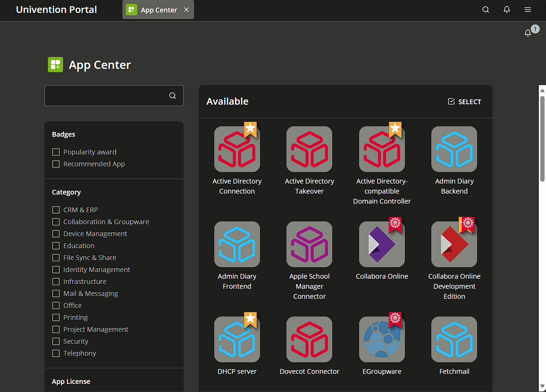This screenshot has width=546, height=392.
Task: Open the hamburger menu in the header
Action: (528, 10)
